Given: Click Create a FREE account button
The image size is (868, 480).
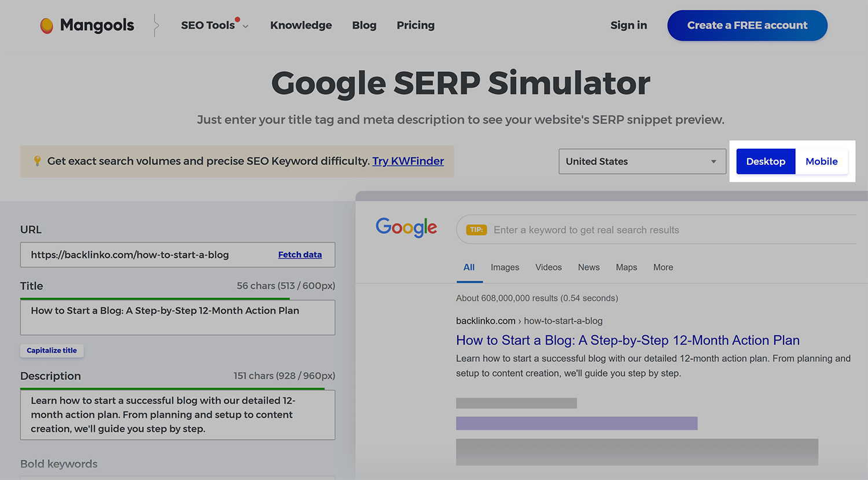Looking at the screenshot, I should coord(747,25).
